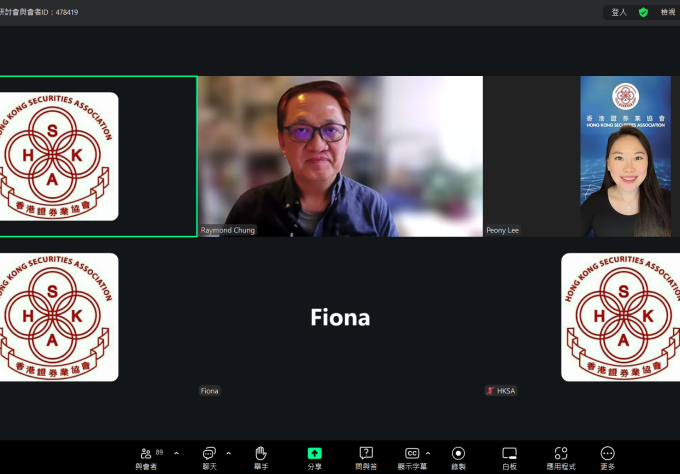Open the participants (與會者) panel
This screenshot has width=680, height=474.
tap(146, 456)
